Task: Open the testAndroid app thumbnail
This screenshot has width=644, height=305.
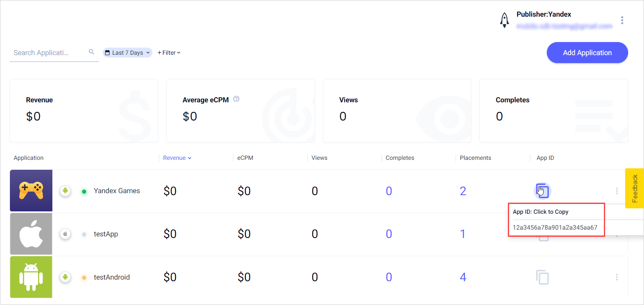Action: tap(31, 277)
